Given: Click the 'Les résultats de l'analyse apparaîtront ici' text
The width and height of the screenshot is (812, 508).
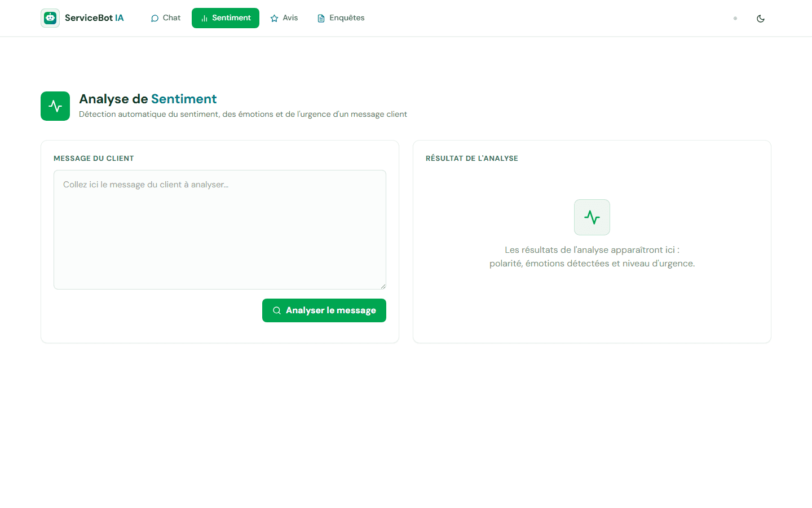Looking at the screenshot, I should pos(592,250).
